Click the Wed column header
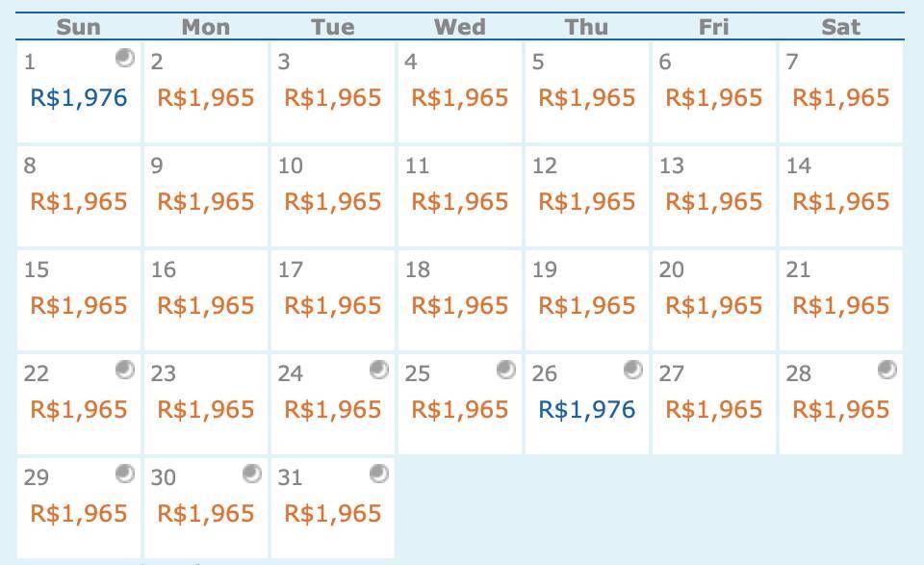Viewport: 924px width, 565px height. pyautogui.click(x=460, y=27)
